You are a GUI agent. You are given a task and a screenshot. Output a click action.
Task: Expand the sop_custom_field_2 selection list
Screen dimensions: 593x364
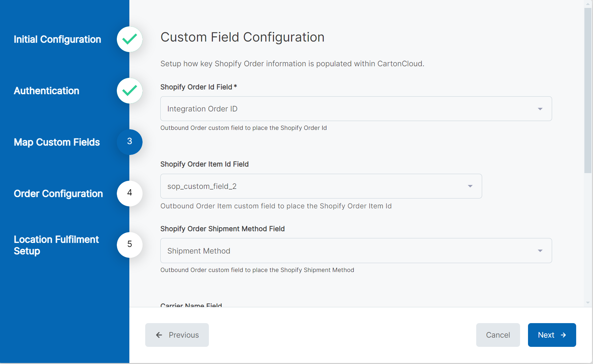point(321,186)
